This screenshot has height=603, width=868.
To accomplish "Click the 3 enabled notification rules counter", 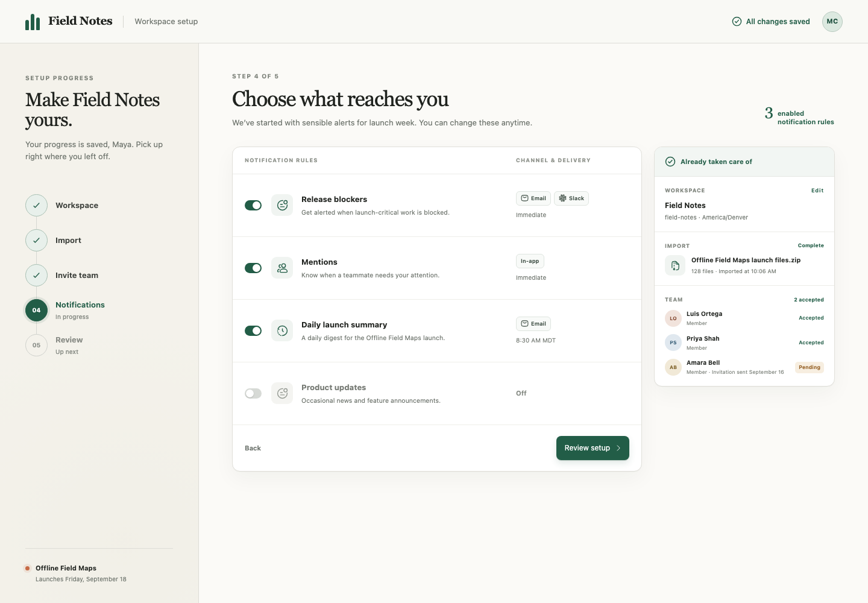I will pos(799,117).
